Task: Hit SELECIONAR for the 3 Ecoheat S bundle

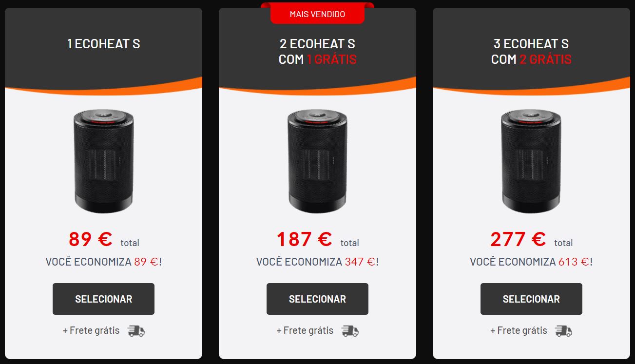Action: [531, 299]
